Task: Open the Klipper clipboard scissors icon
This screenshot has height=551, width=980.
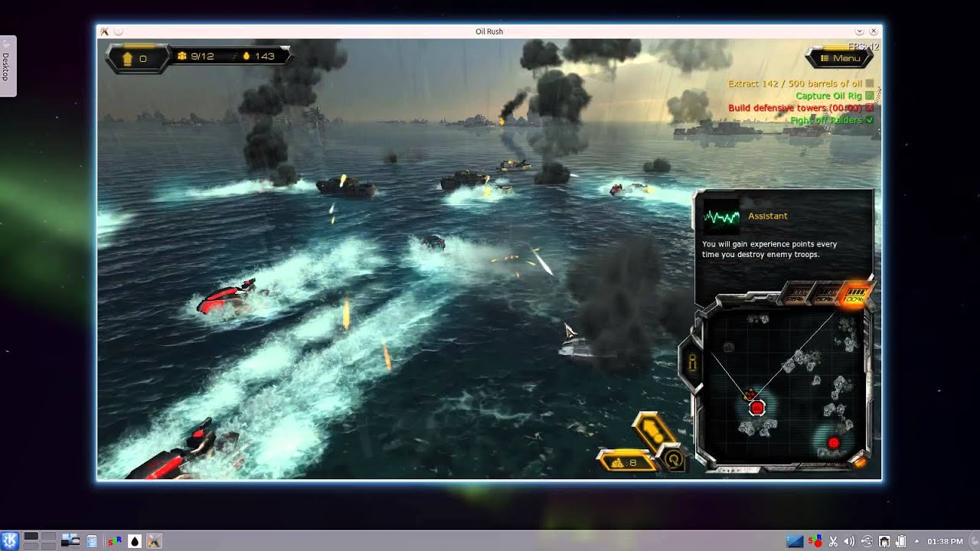Action: click(833, 541)
